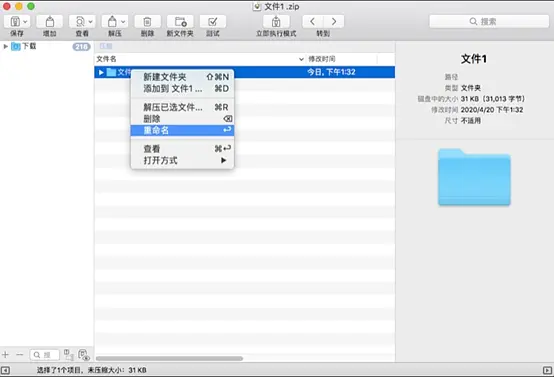The height and width of the screenshot is (377, 554).
Task: Go back with the left arrow button
Action: (312, 22)
